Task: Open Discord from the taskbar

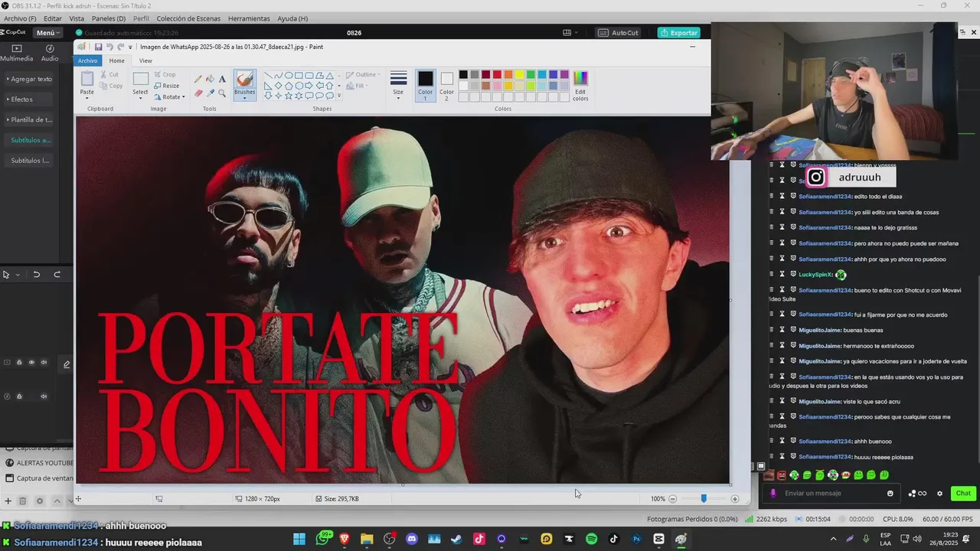Action: tap(412, 539)
